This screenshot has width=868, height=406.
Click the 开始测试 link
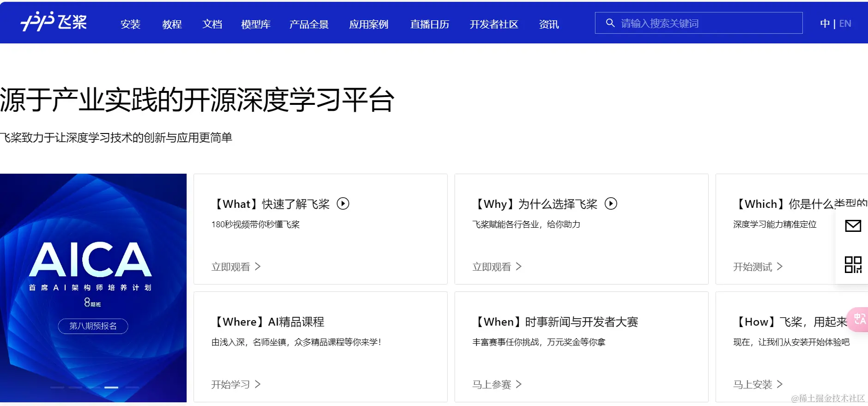pos(753,267)
